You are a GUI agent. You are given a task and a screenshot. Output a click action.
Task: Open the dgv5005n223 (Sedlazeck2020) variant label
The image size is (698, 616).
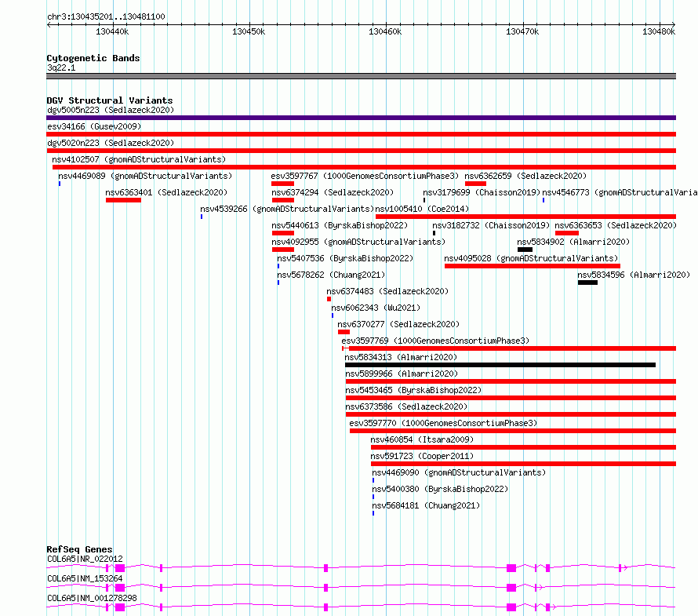(111, 110)
